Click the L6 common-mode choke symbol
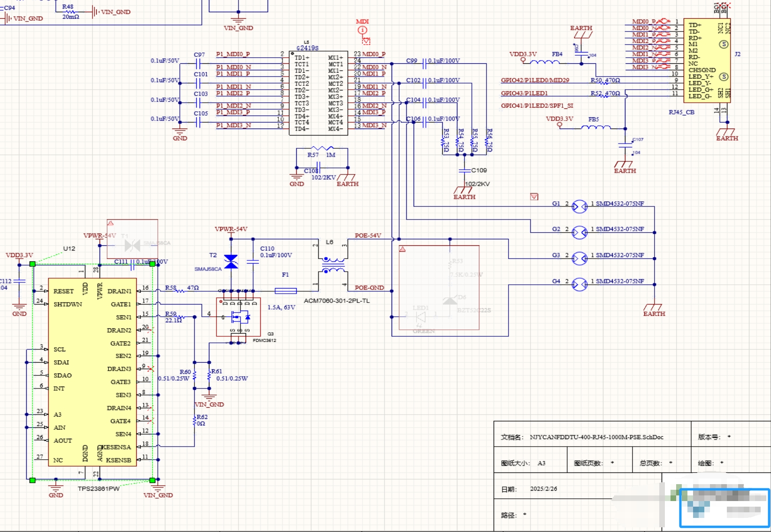The height and width of the screenshot is (532, 771). (333, 265)
